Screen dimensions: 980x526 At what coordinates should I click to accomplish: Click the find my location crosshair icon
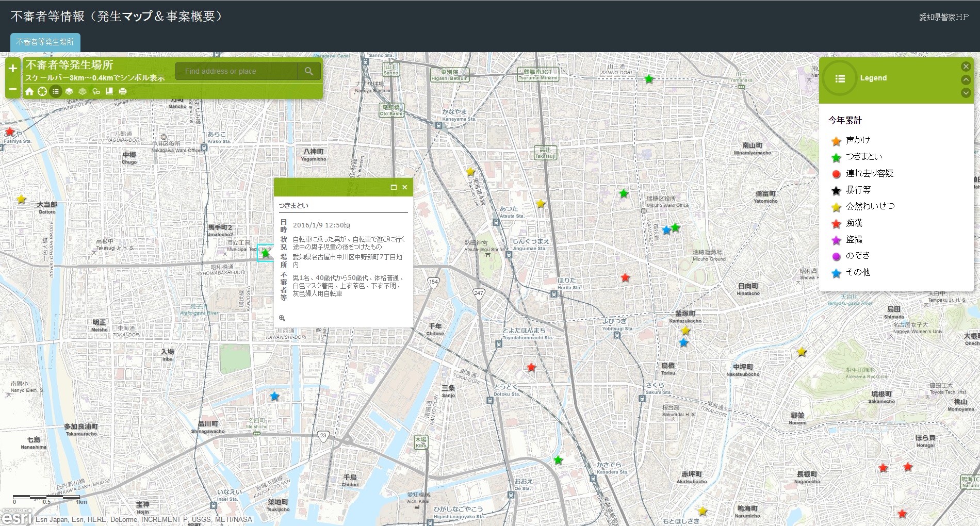pyautogui.click(x=42, y=91)
